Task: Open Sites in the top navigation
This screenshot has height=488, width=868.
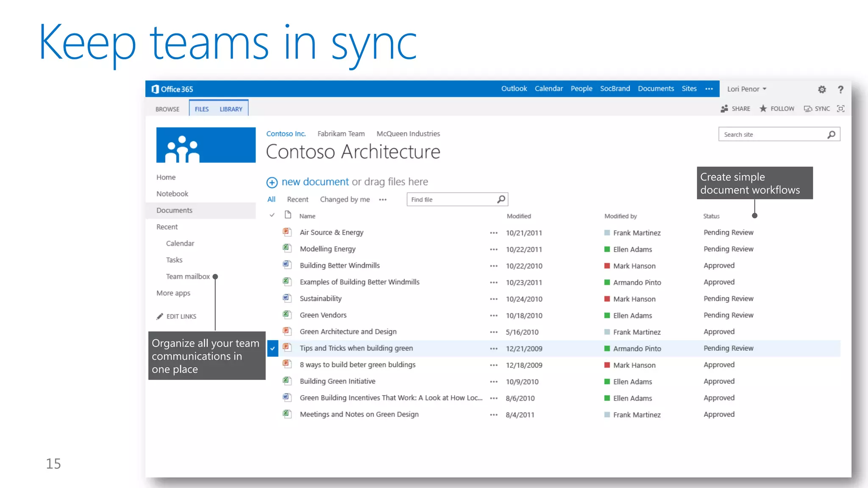Action: point(689,89)
